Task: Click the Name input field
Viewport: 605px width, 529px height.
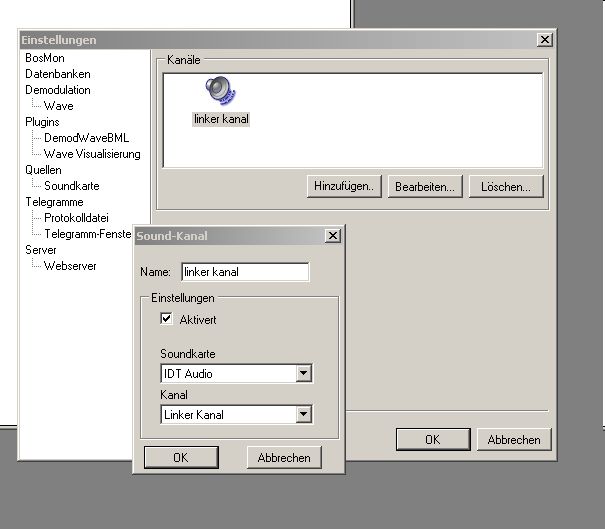Action: (x=244, y=272)
